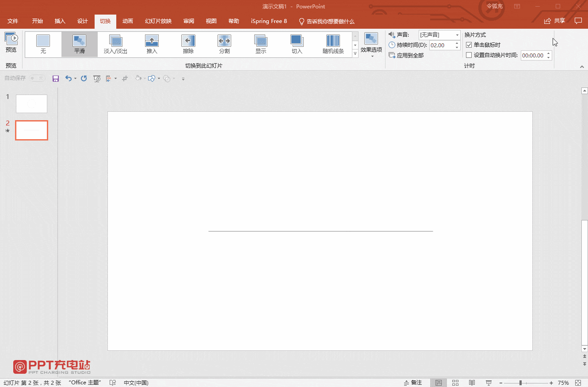588x387 pixels.
Task: Collapse the ribbon with the chevron
Action: pyautogui.click(x=582, y=66)
